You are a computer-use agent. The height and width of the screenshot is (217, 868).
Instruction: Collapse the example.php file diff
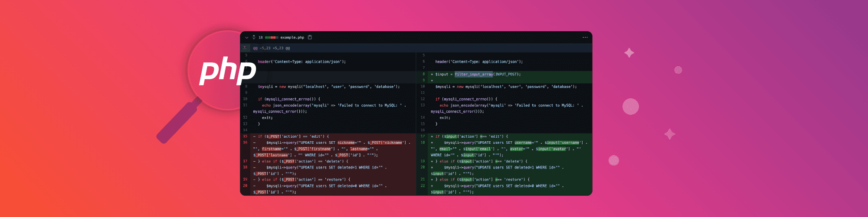(246, 38)
